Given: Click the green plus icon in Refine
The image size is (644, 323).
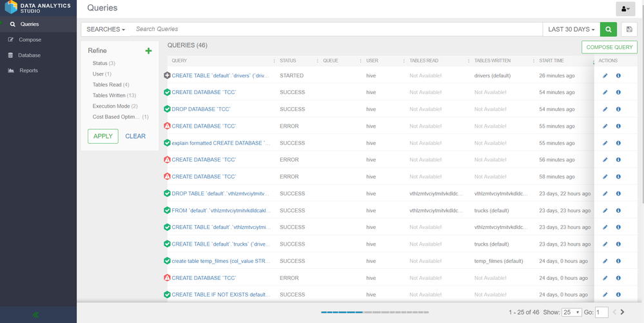Looking at the screenshot, I should click(148, 51).
